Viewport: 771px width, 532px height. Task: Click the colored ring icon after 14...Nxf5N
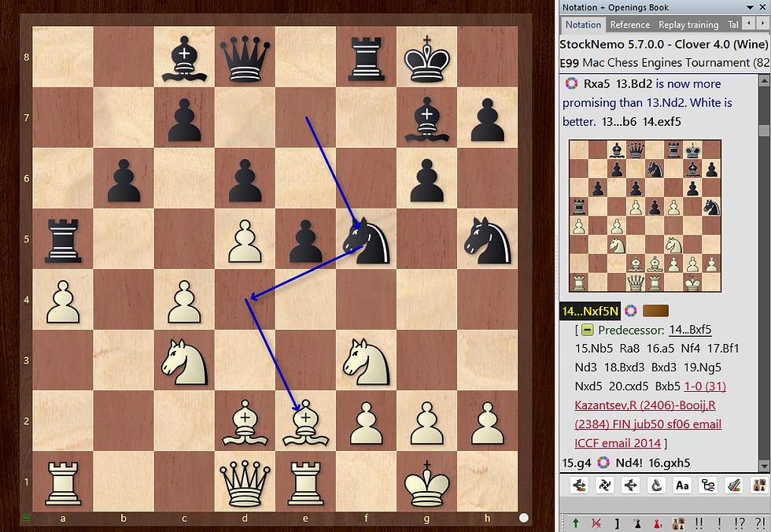pos(631,311)
